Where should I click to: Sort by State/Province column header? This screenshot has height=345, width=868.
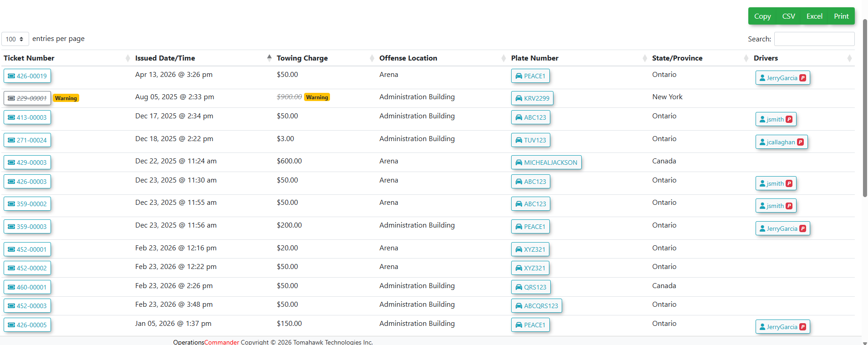[x=677, y=58]
